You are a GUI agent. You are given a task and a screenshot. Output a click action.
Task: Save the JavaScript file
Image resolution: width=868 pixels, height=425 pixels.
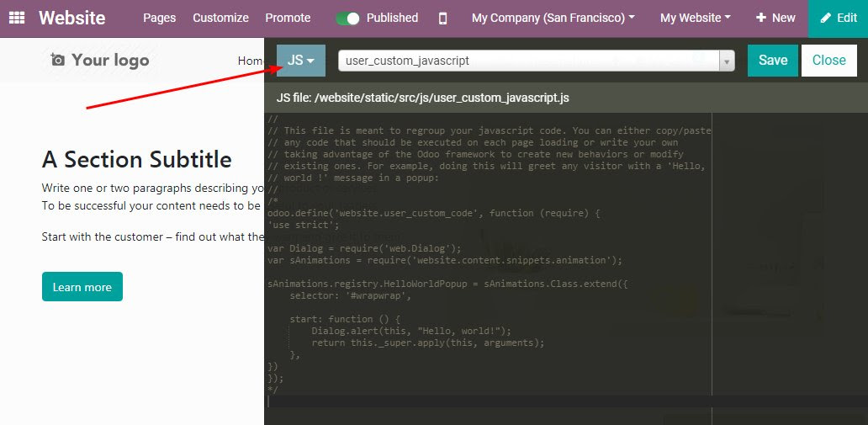(x=773, y=61)
